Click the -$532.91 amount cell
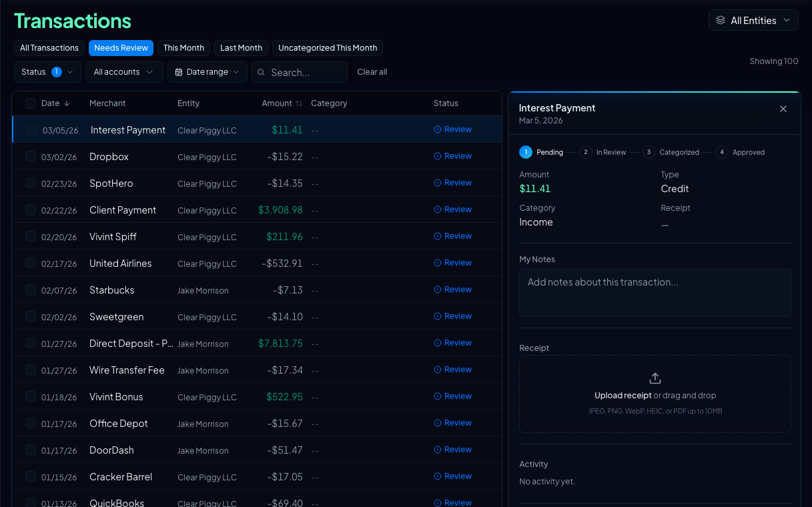Viewport: 812px width, 507px height. 282,264
